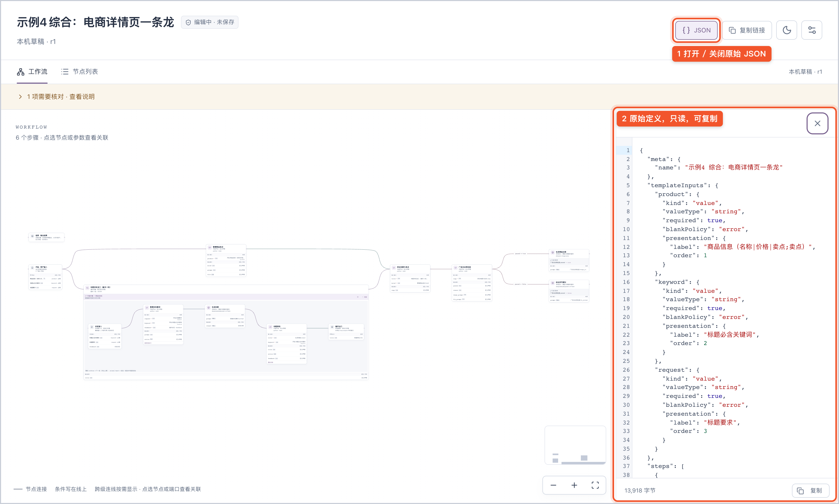Select the 结束 · 输出结果 end node icon
Image resolution: width=839 pixels, height=504 pixels.
[x=32, y=236]
